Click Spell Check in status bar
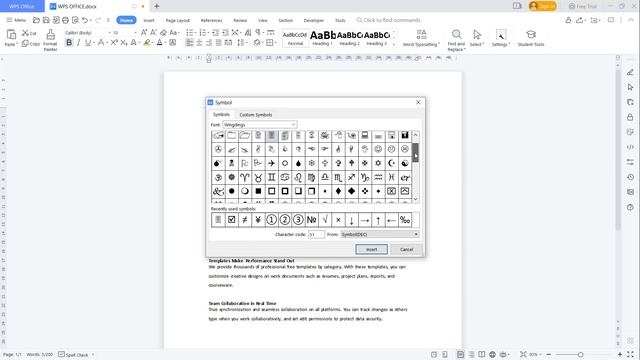 click(x=73, y=355)
